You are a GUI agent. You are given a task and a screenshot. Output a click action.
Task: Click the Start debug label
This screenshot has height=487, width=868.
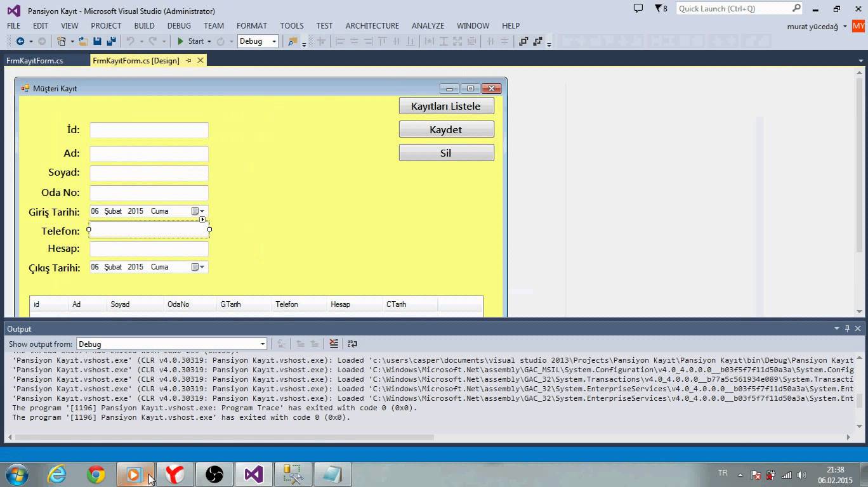pyautogui.click(x=196, y=41)
